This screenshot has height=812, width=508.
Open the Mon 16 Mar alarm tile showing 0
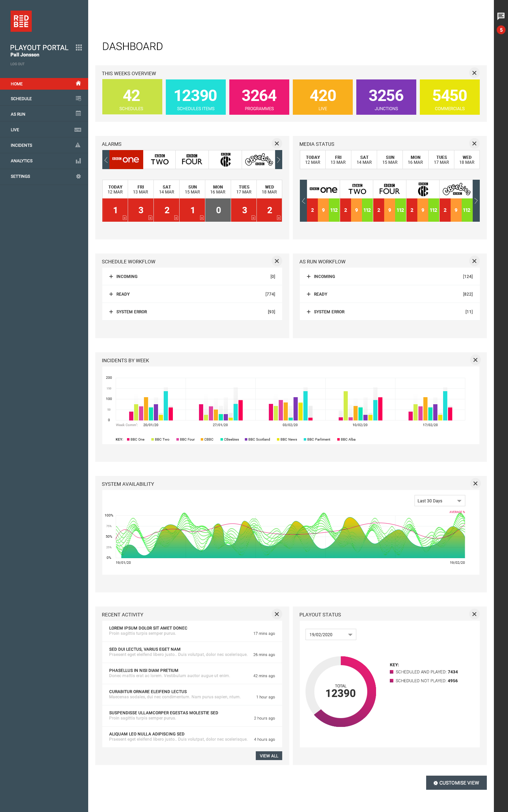pyautogui.click(x=218, y=210)
